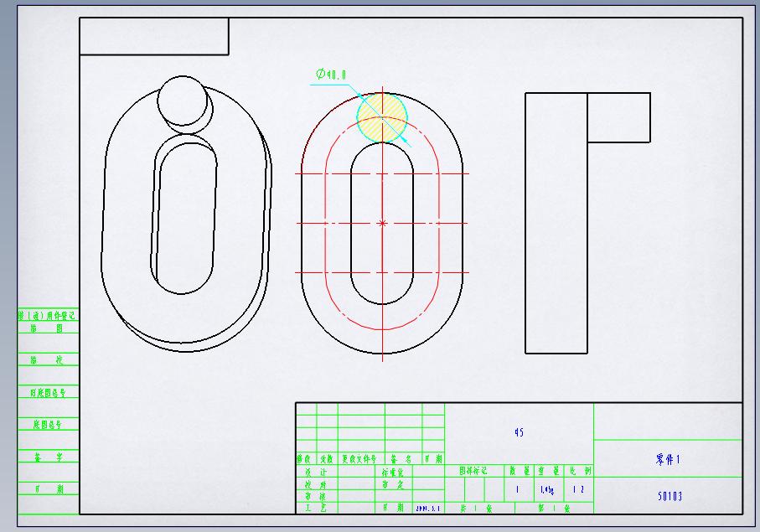Click the part name "零件1" in title block
The image size is (760, 532).
point(668,459)
